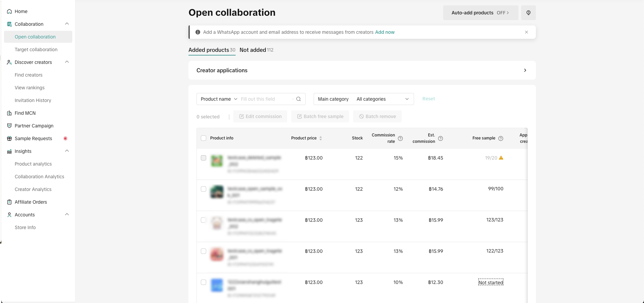Screen dimensions: 644x303
Task: Toggle the select-all checkbox in Product info header
Action: pyautogui.click(x=204, y=138)
